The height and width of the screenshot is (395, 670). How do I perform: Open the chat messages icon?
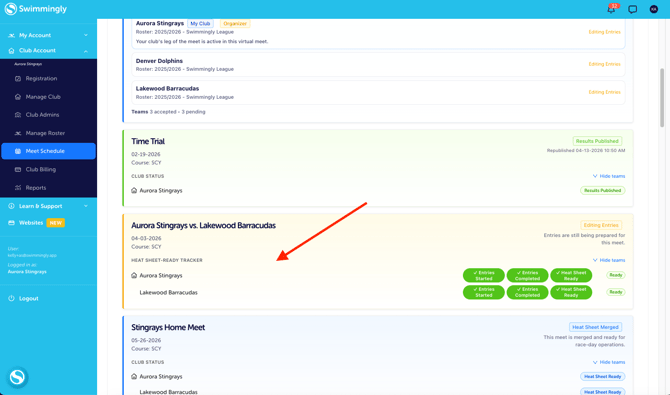pos(632,9)
